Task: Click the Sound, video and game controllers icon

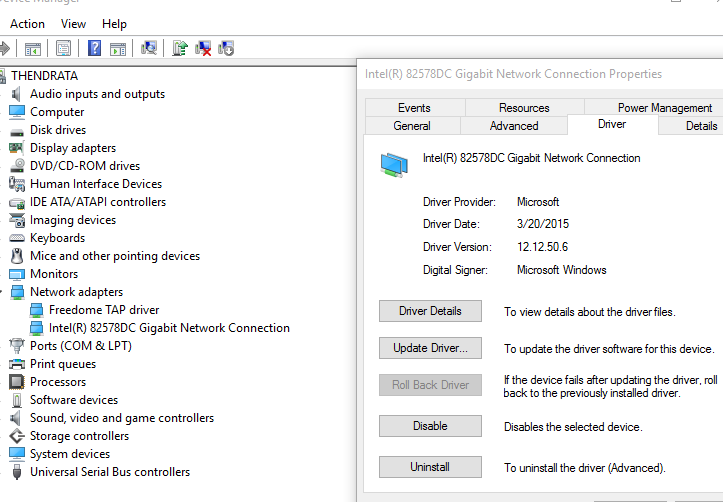Action: click(x=16, y=418)
